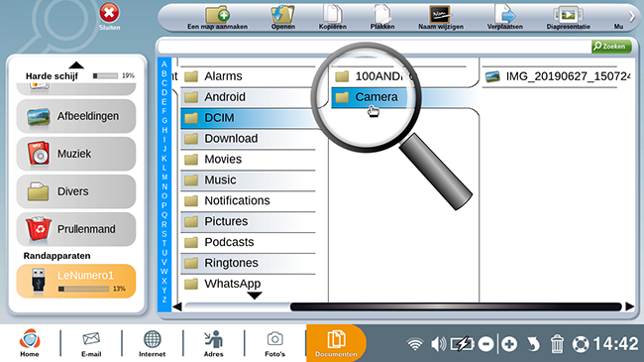Open E-mail from bottom bar

91,343
